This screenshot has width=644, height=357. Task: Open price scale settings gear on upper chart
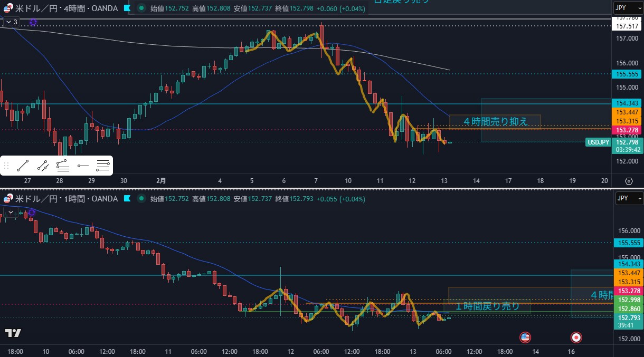point(629,181)
